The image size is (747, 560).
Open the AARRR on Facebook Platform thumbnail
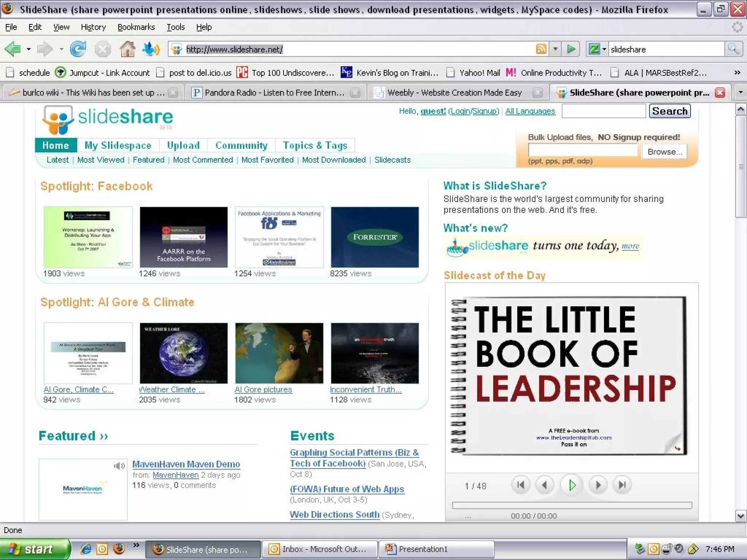click(183, 237)
